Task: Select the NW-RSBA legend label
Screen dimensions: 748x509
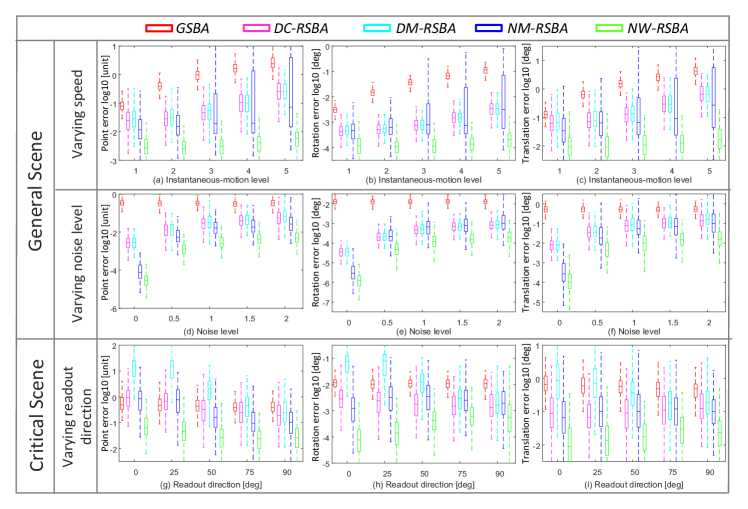Action: coord(658,29)
